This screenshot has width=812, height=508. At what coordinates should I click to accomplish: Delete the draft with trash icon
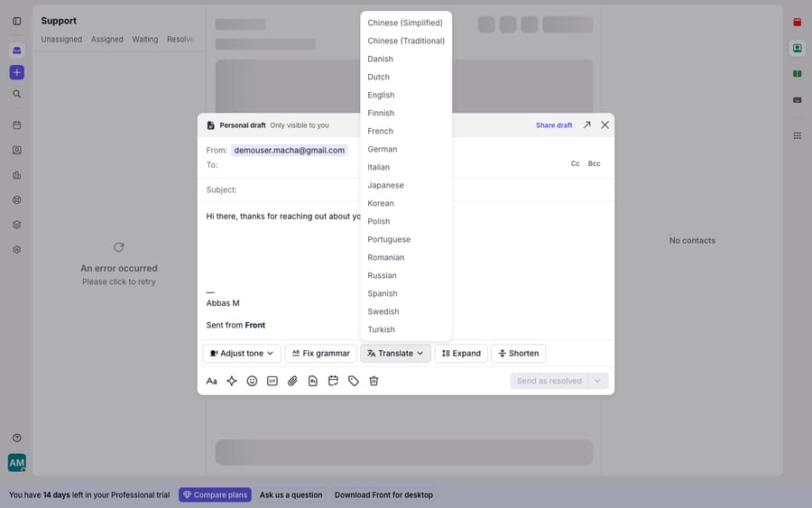point(374,381)
